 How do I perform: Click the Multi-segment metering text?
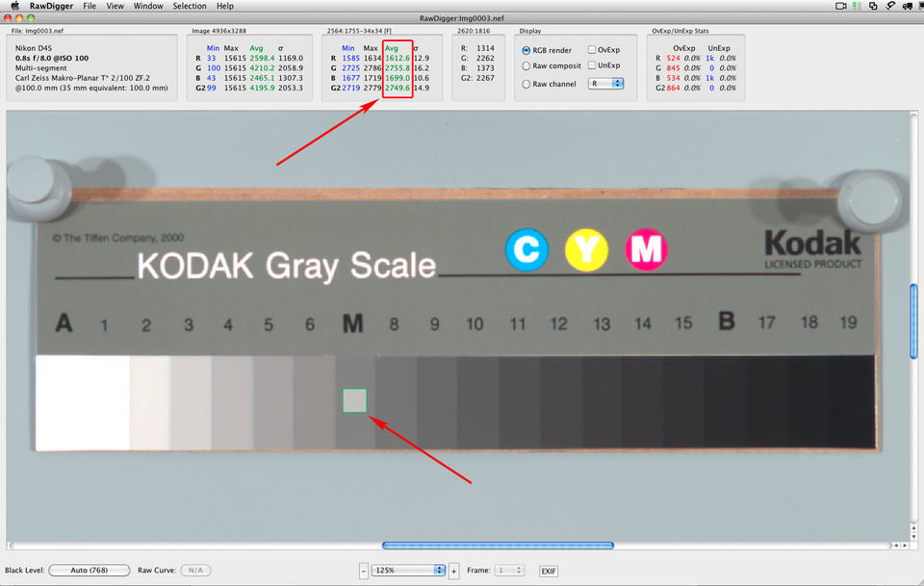(40, 68)
